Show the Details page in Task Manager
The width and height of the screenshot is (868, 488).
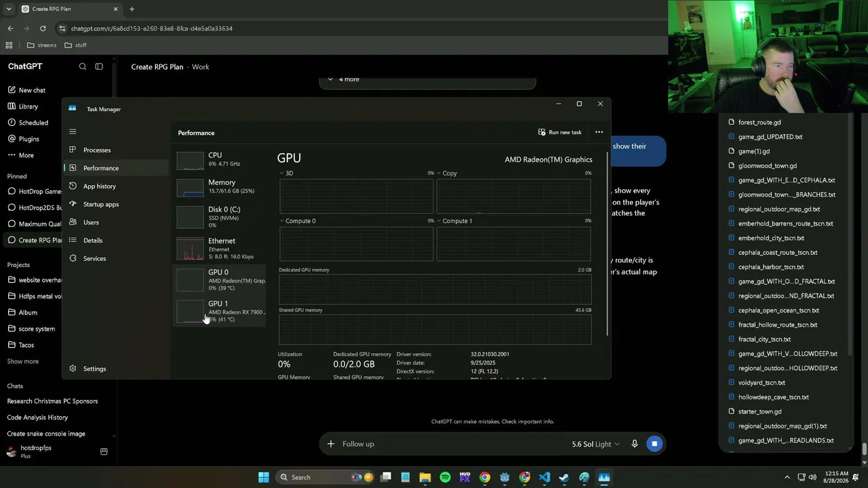93,241
